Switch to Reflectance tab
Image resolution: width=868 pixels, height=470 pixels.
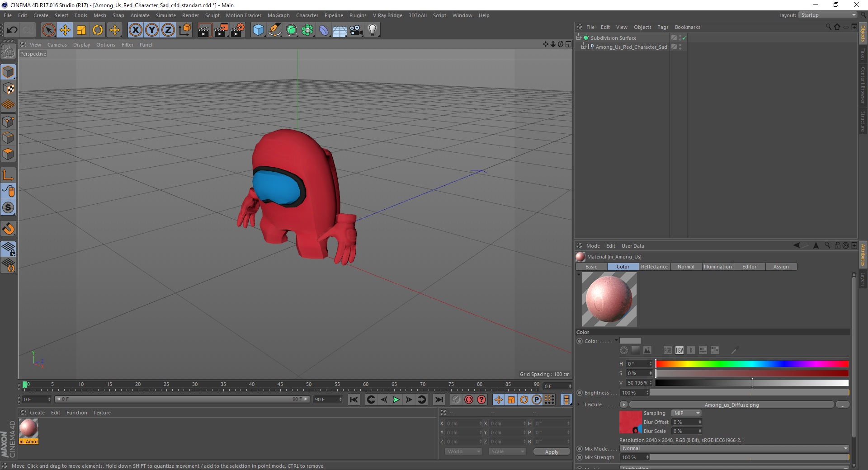click(x=654, y=267)
